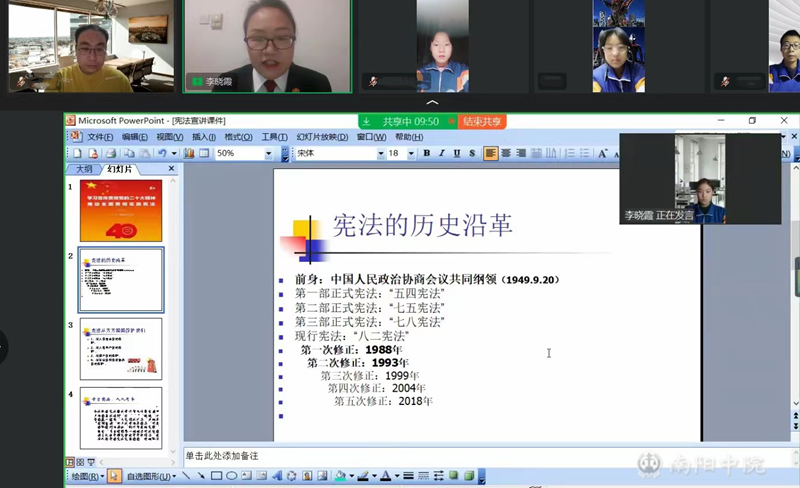Open the 绘图(R) draw button menu

pyautogui.click(x=82, y=477)
